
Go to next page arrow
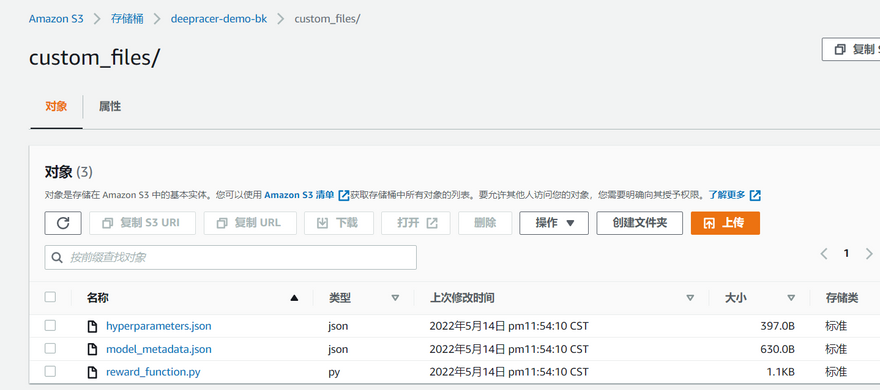(x=869, y=254)
